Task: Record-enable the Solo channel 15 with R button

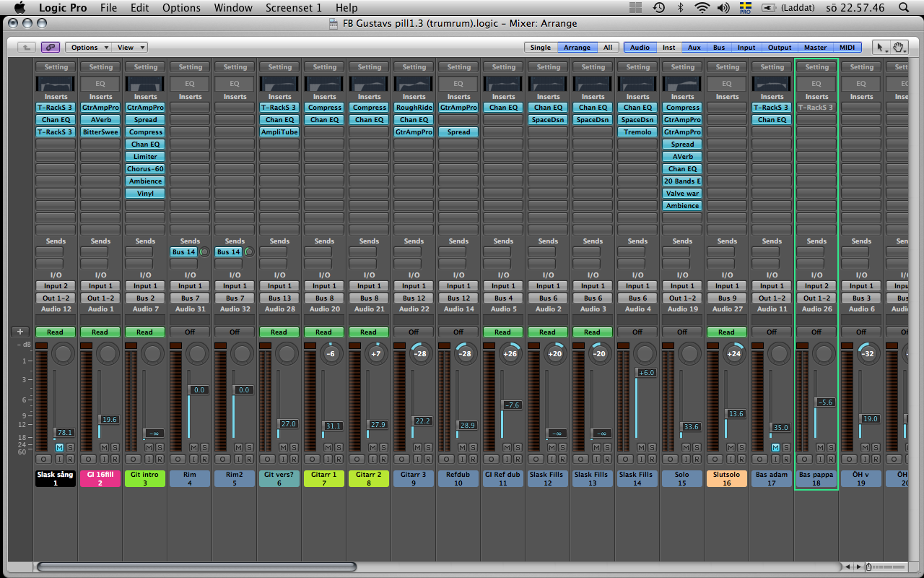Action: (x=696, y=459)
